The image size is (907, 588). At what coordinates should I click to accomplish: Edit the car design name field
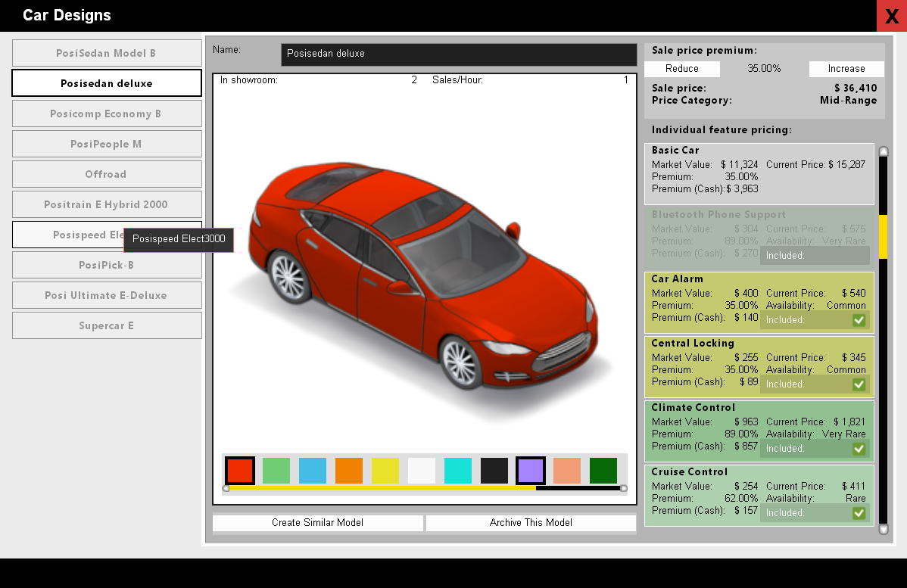458,54
